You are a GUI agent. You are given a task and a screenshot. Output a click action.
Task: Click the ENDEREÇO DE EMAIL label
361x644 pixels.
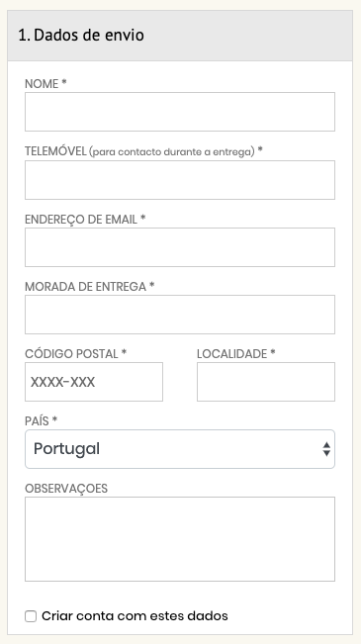pyautogui.click(x=85, y=220)
